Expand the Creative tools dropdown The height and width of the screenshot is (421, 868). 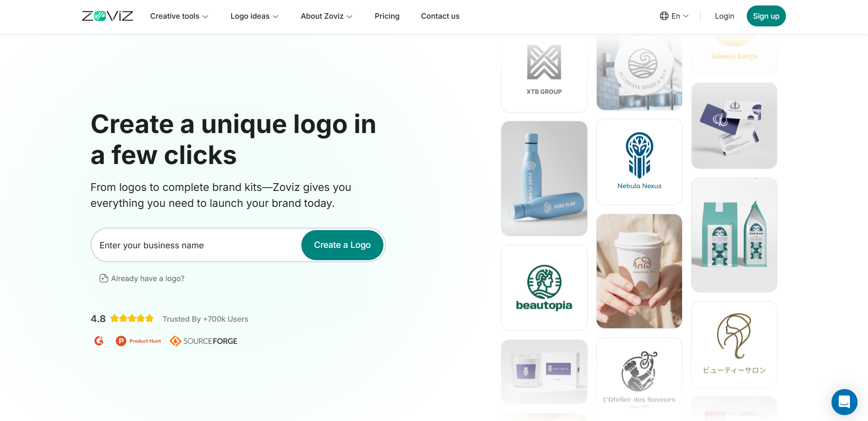[179, 16]
